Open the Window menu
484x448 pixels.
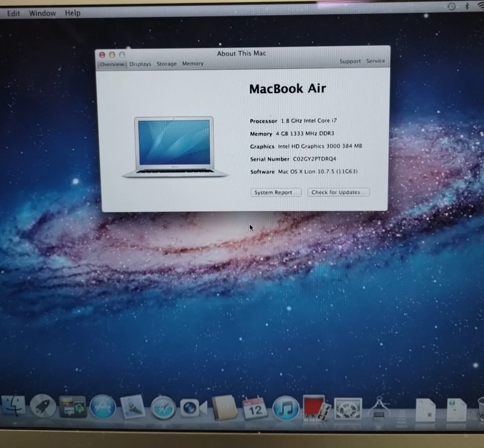click(x=42, y=13)
